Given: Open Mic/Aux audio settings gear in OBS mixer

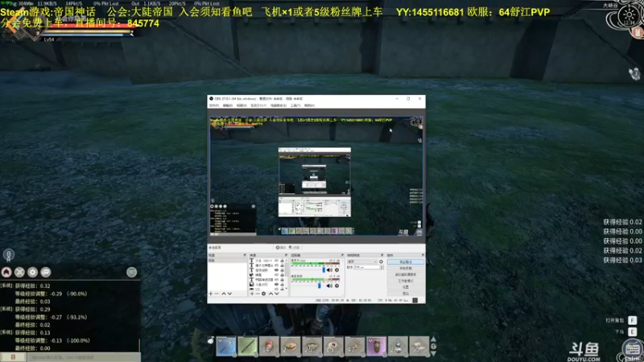Looking at the screenshot, I should [336, 270].
